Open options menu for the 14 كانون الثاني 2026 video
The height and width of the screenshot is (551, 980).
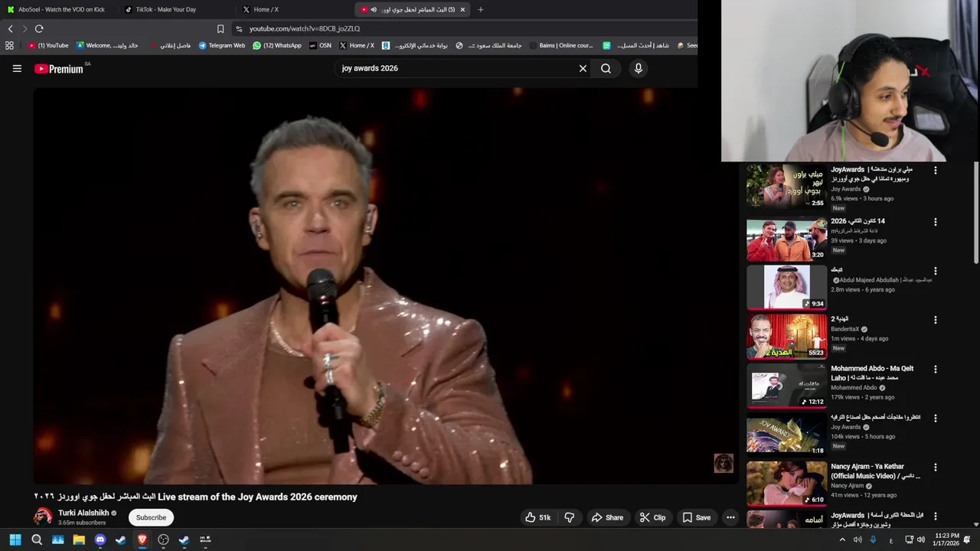point(935,223)
